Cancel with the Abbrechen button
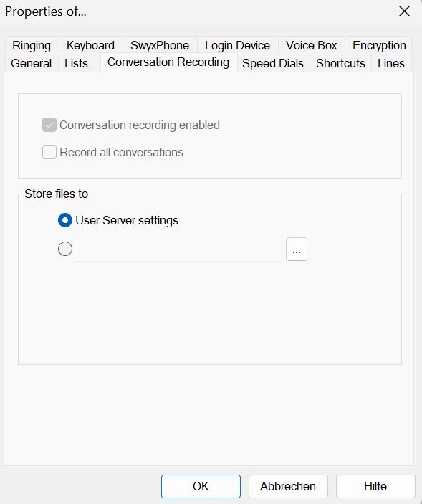Viewport: 422px width, 504px height. [288, 486]
